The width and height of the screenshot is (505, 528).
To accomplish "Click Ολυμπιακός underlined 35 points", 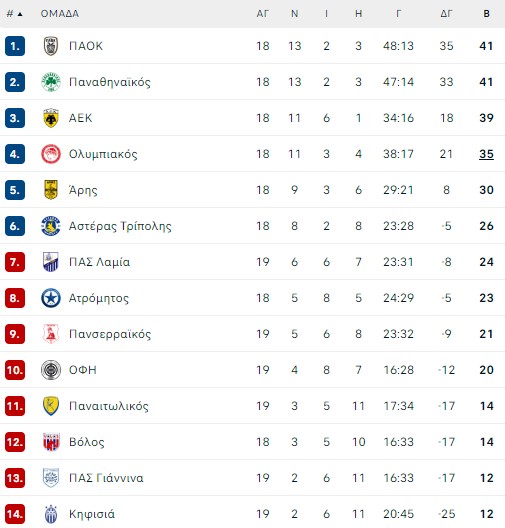I will point(486,154).
